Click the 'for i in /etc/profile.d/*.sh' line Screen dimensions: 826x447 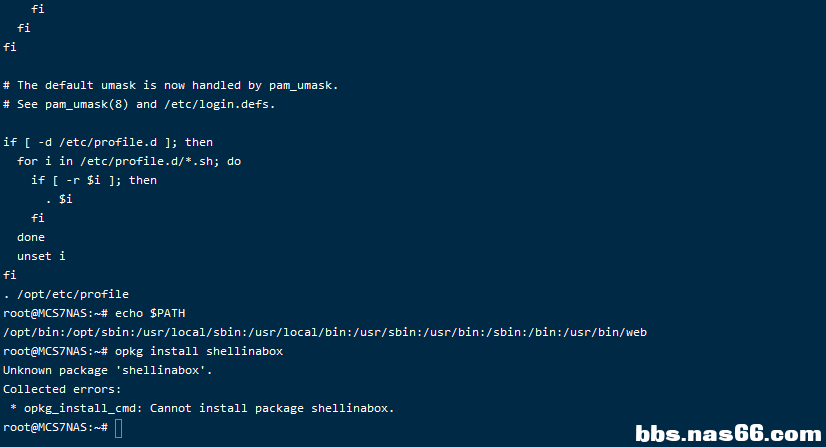click(129, 161)
